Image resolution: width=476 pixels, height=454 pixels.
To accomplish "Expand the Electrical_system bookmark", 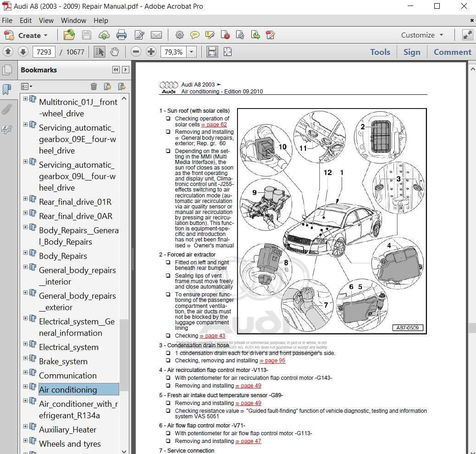I will pos(26,344).
